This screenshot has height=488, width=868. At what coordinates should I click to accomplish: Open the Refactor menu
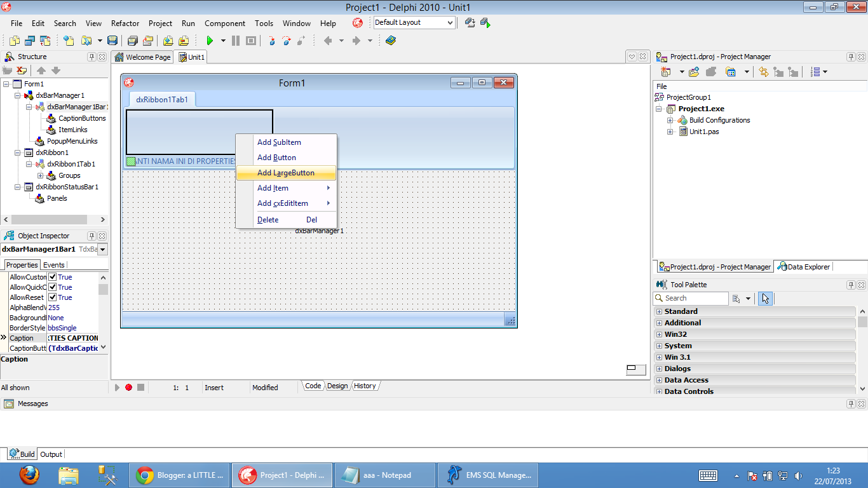pos(125,23)
